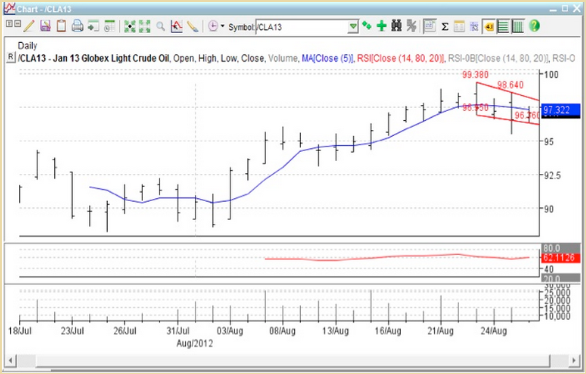Viewport: 586px width, 374px height.
Task: Click the horizontal scrollbar thumb
Action: pos(293,361)
